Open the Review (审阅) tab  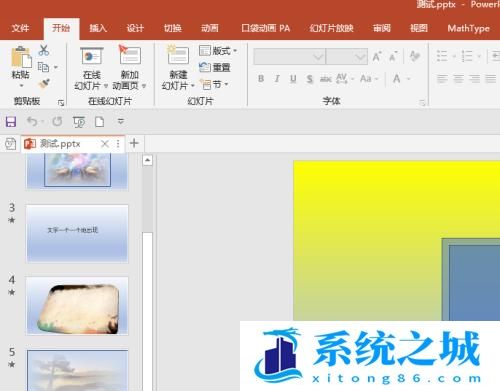(382, 28)
